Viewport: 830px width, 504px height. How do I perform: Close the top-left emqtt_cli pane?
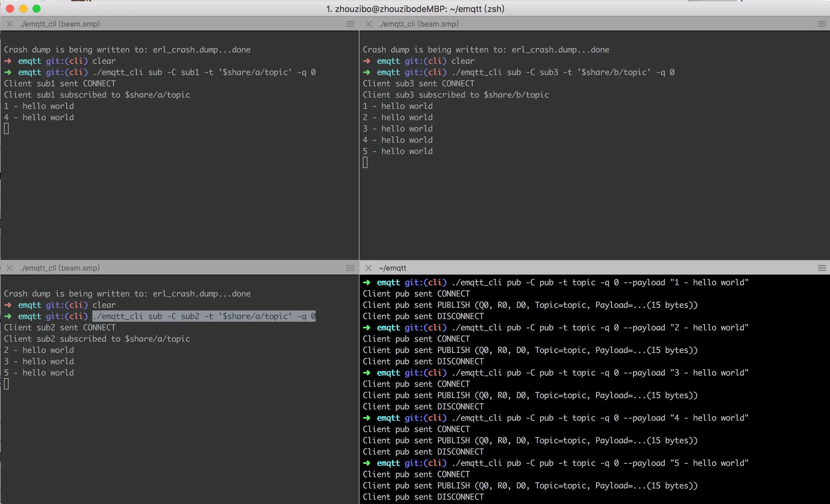click(x=10, y=24)
